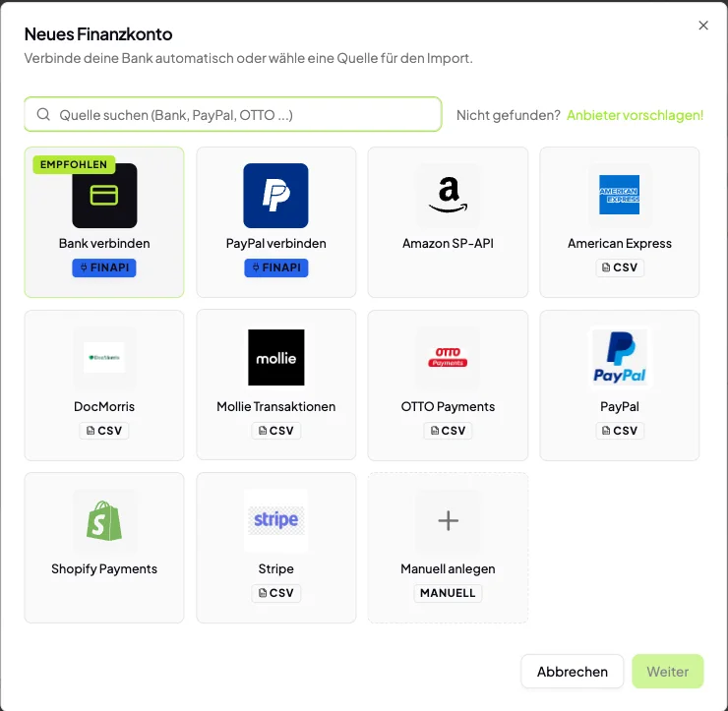Image resolution: width=728 pixels, height=711 pixels.
Task: Click the Mollie Transaktionen label
Action: 275,406
